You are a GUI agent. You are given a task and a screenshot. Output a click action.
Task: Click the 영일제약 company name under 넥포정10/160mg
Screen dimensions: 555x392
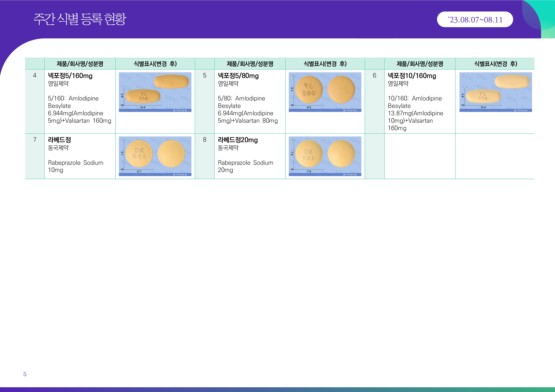[398, 84]
